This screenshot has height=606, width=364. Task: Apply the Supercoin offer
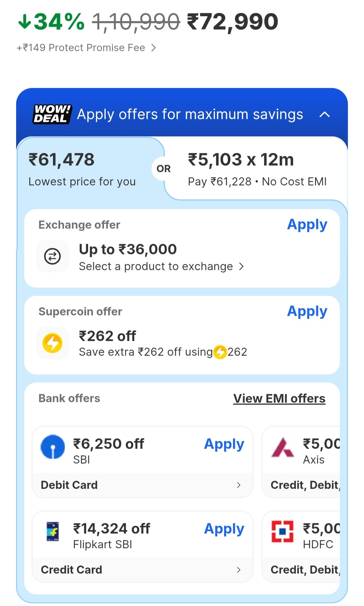pos(307,312)
